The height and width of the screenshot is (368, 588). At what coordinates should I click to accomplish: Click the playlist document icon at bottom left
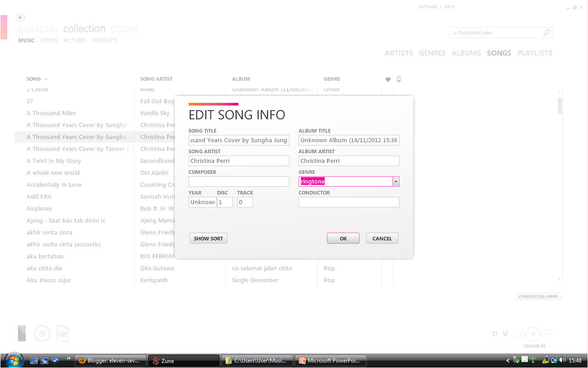pyautogui.click(x=63, y=334)
